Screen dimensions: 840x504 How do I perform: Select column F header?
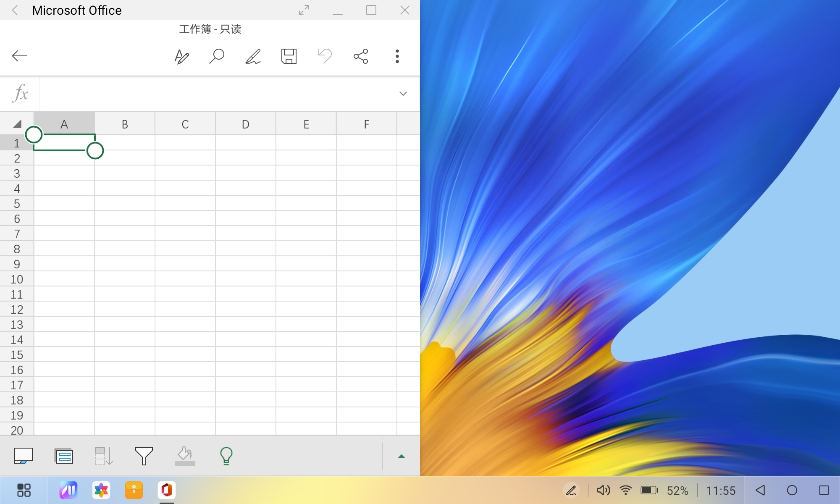(367, 124)
